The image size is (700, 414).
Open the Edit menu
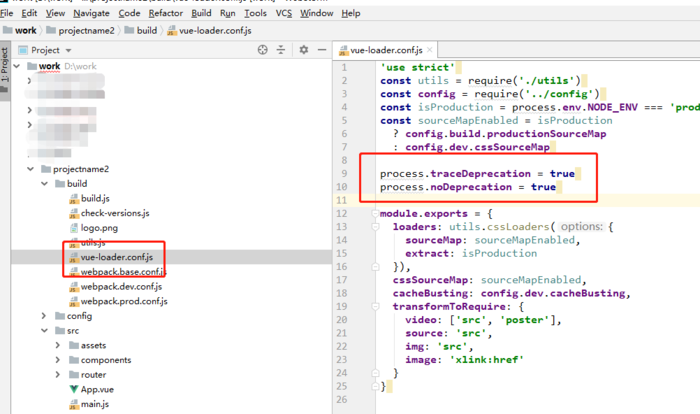[x=29, y=13]
